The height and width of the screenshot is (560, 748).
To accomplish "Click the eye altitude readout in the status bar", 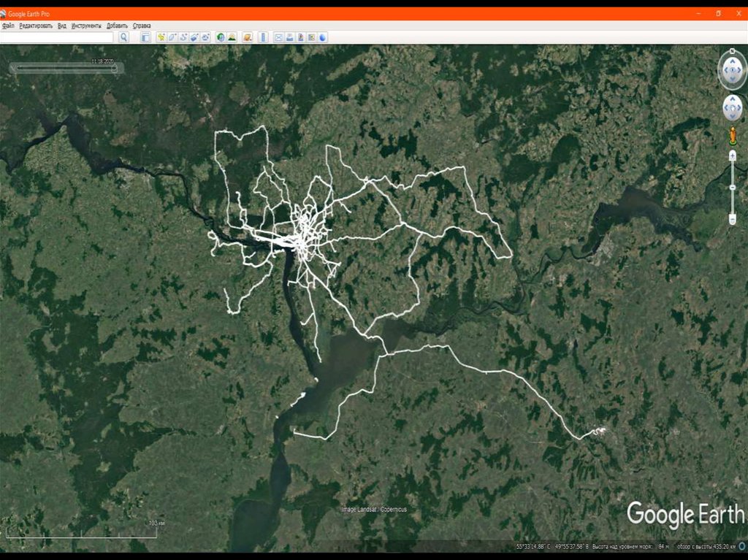I will point(706,547).
